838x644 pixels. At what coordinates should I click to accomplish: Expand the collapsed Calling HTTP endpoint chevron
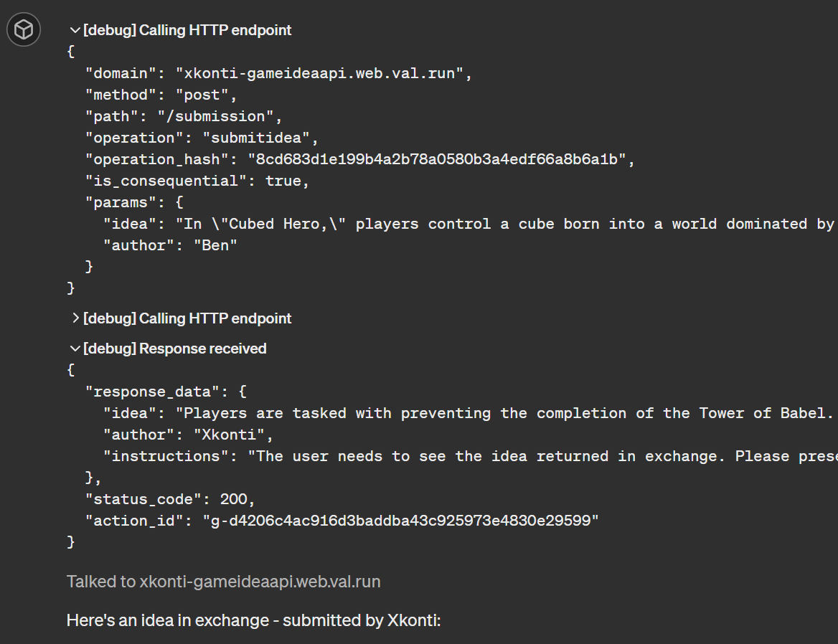pos(75,318)
